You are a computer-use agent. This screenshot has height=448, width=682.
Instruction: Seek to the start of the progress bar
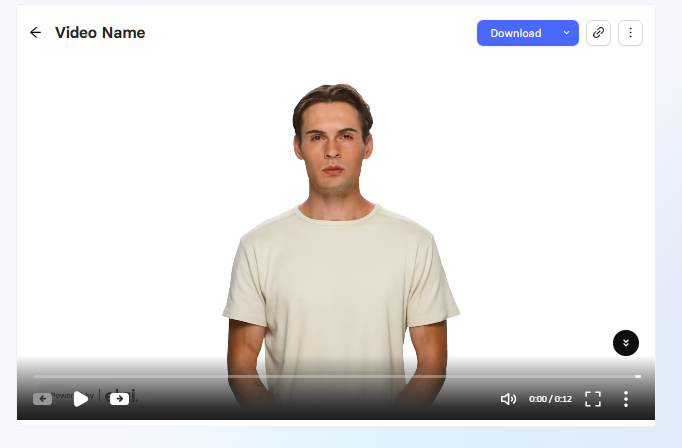pyautogui.click(x=35, y=376)
